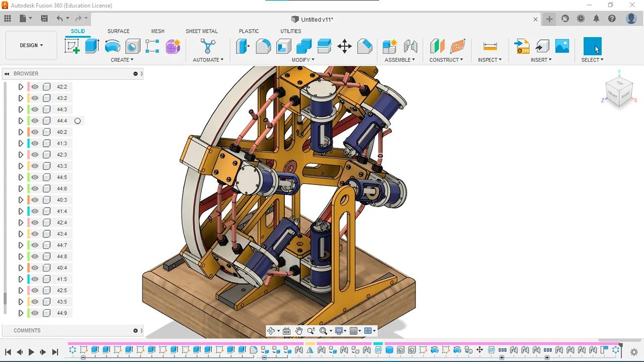This screenshot has width=644, height=362.
Task: Select the Fillet tool
Action: [x=263, y=46]
